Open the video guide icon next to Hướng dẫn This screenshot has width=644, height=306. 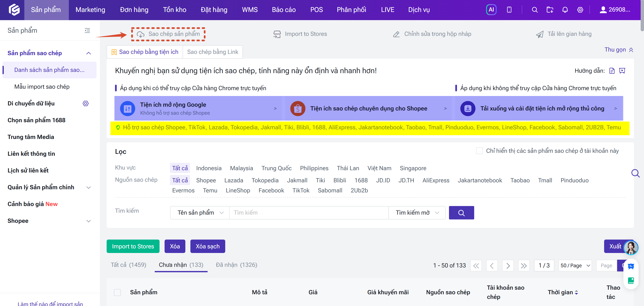(622, 71)
